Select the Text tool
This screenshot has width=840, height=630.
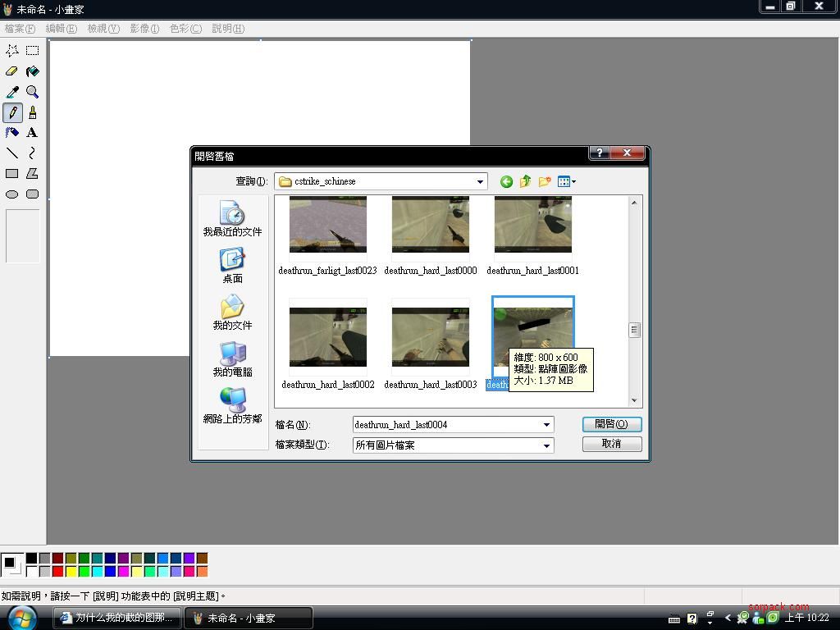32,132
